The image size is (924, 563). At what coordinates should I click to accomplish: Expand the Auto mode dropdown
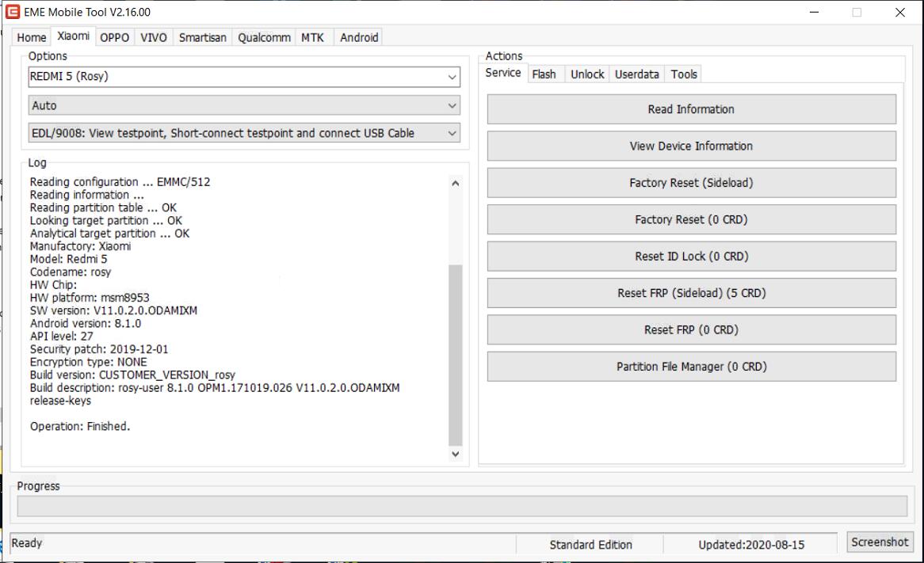coord(244,105)
